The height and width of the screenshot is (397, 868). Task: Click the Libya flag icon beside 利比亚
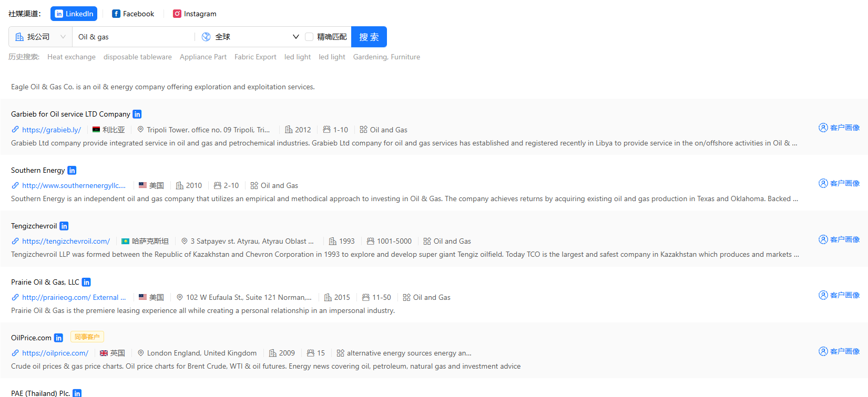click(x=96, y=129)
